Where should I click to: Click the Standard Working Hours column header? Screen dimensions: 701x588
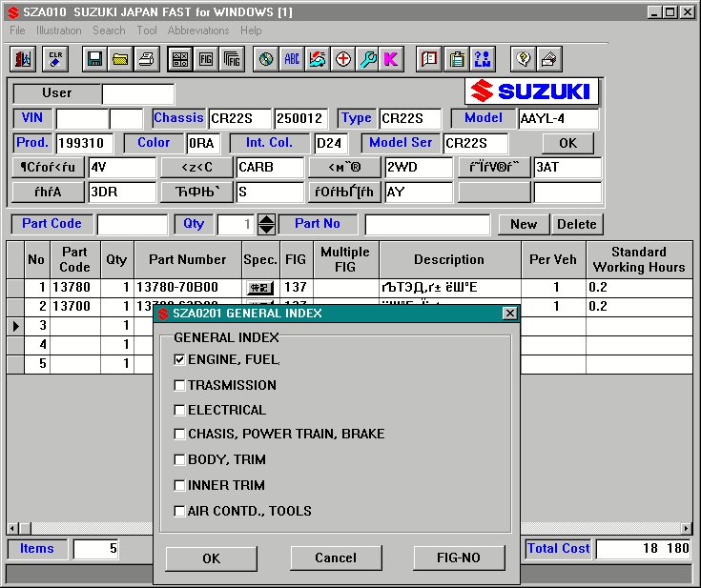point(639,259)
